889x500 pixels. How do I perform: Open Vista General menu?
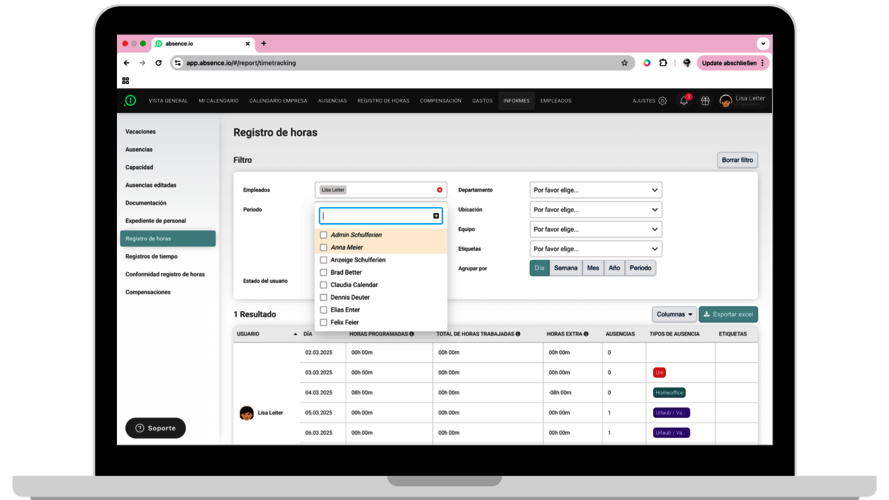coord(168,101)
